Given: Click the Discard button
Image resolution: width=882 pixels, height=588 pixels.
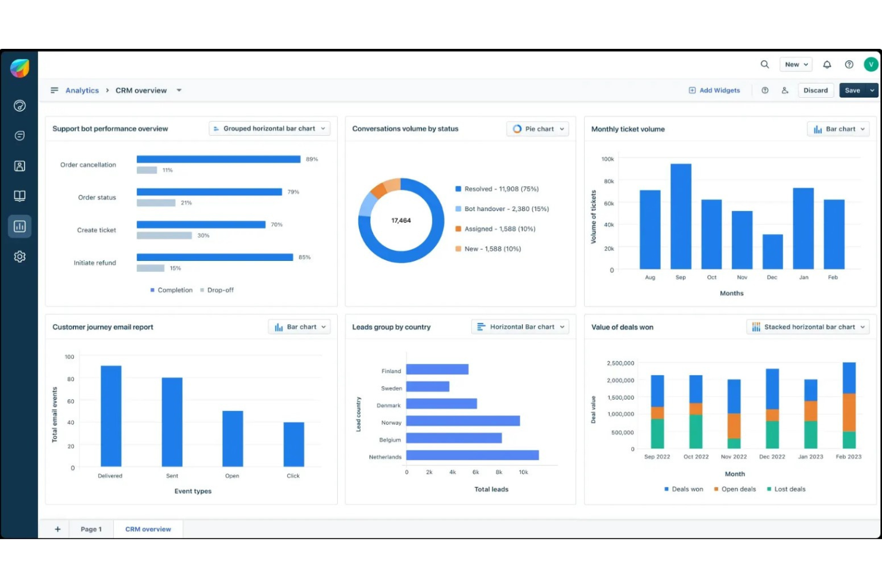Looking at the screenshot, I should click(815, 91).
